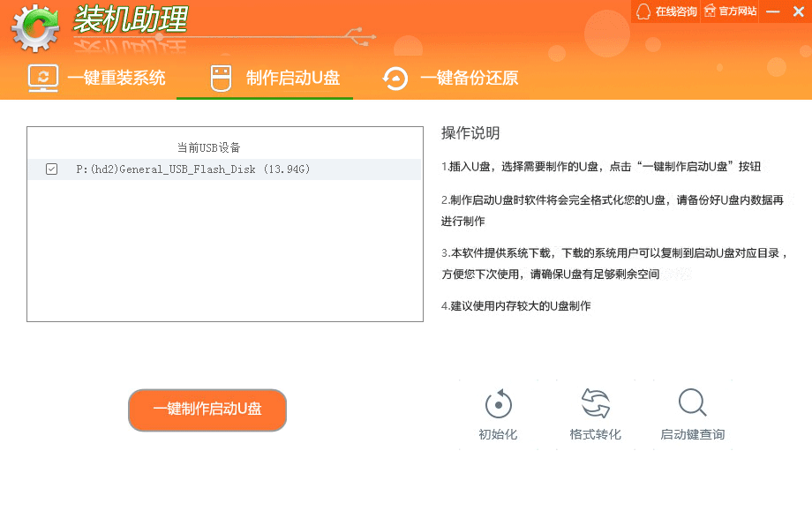Visit the 官方网站 text link

(738, 11)
